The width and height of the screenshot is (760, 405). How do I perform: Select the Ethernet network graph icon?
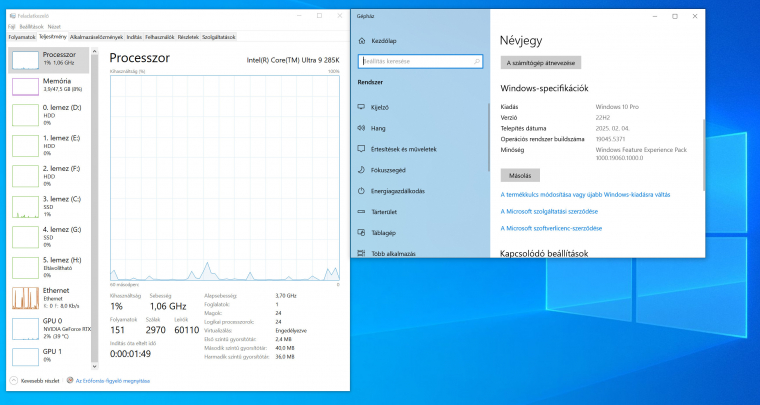coord(25,298)
